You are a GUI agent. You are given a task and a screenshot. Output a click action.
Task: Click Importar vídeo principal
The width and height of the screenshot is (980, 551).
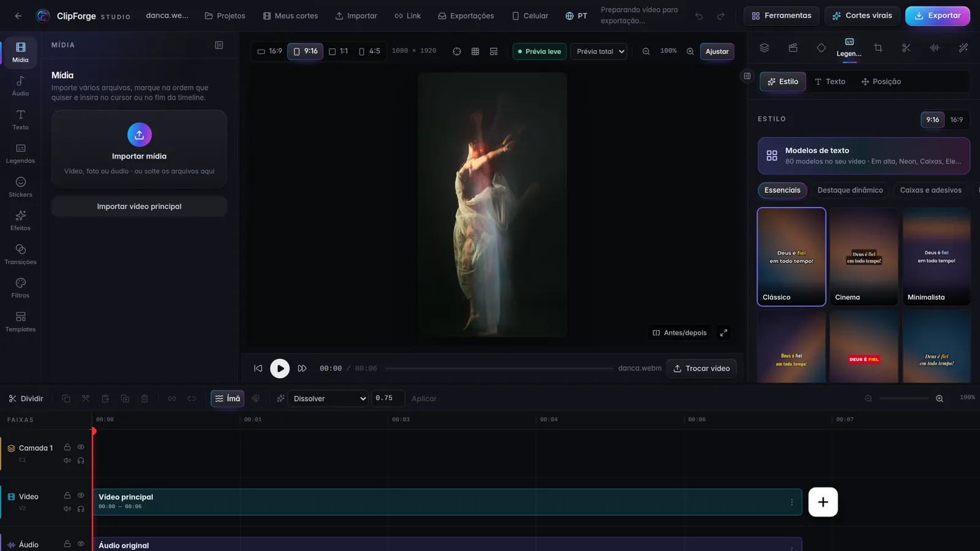pos(139,206)
